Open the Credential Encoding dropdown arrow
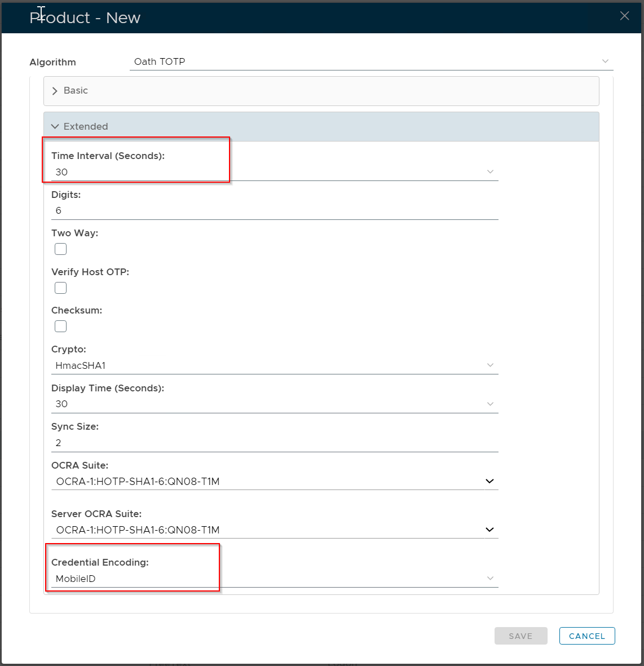 point(490,578)
